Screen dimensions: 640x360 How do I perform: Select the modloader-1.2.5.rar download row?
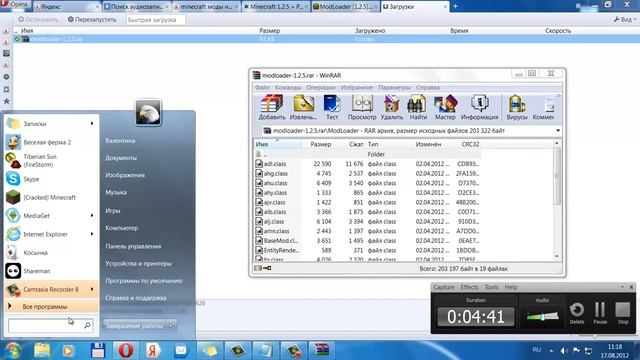pos(326,39)
